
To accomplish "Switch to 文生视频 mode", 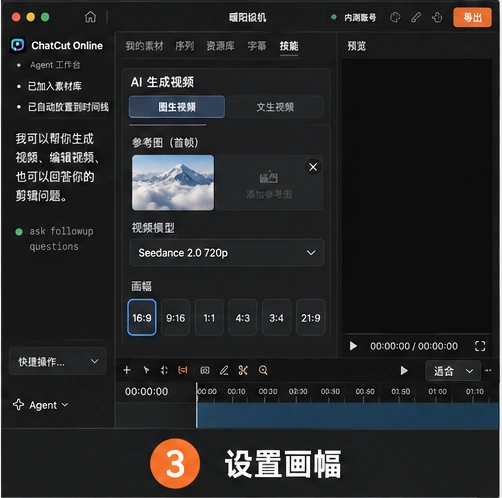I will 275,107.
